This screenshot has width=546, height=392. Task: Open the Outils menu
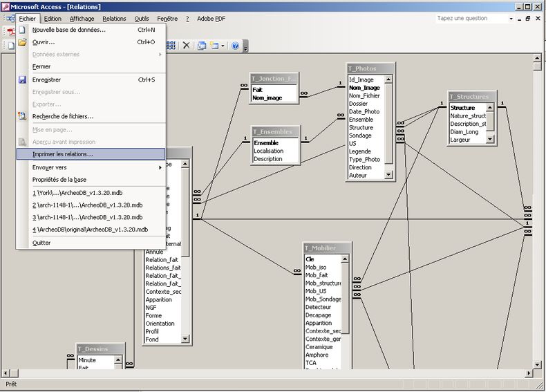(142, 19)
